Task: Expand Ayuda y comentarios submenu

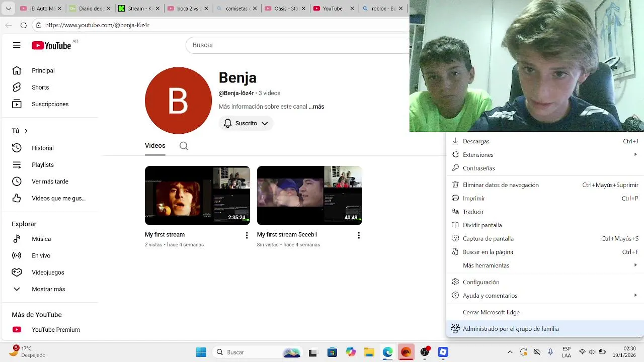Action: [545, 296]
